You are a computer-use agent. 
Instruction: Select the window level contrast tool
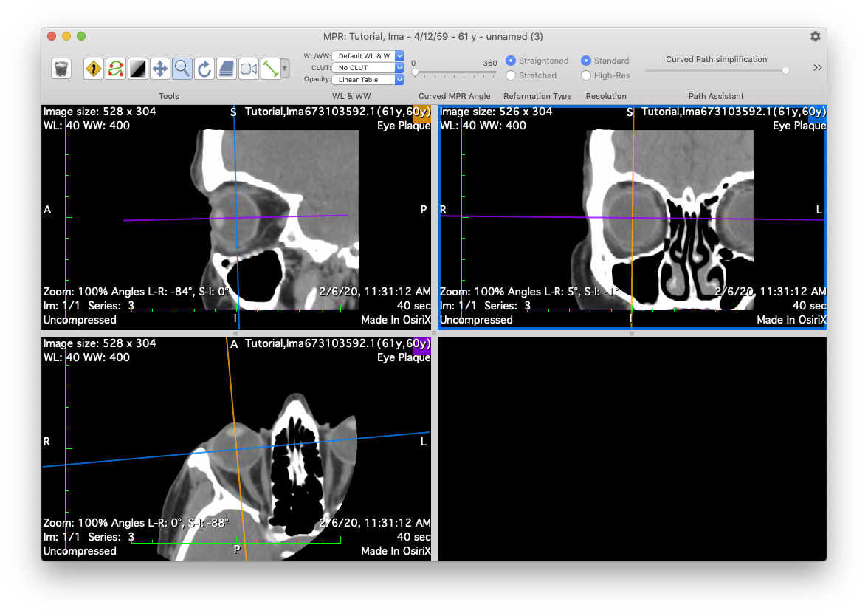138,69
